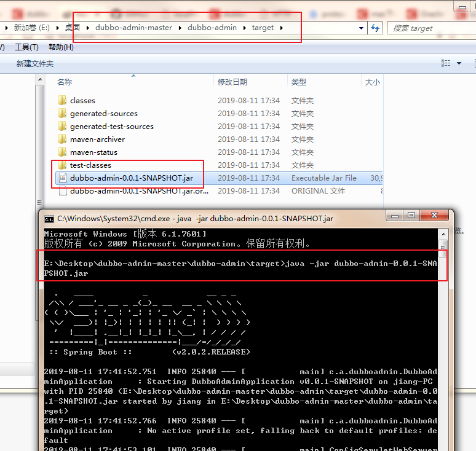Click the cmd window scrollbar up arrow

[x=443, y=234]
